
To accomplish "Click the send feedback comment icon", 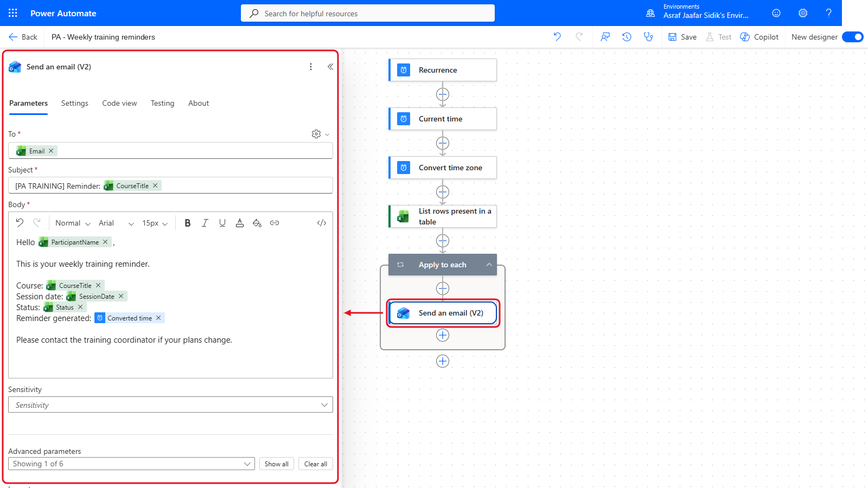I will (605, 37).
